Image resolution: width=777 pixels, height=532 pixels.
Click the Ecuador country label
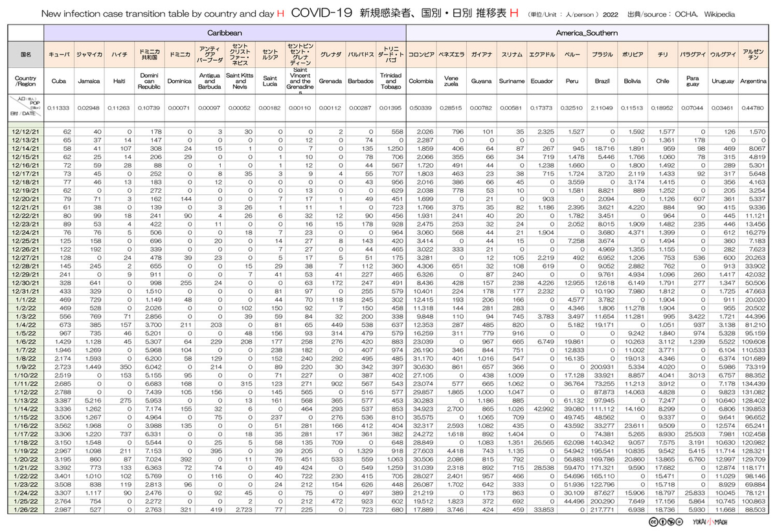(541, 82)
